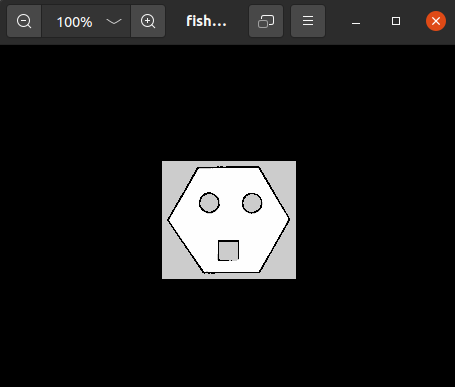Expand the zoom level dropdown chevron
Screen dimensions: 455x387
coord(114,22)
